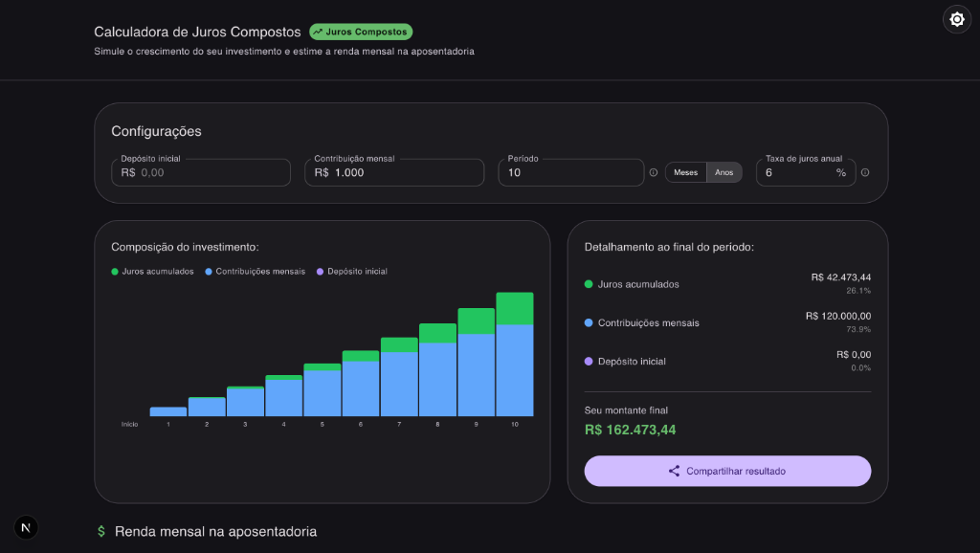Image resolution: width=980 pixels, height=553 pixels.
Task: Click the tallest bar for year 10
Action: pyautogui.click(x=514, y=354)
